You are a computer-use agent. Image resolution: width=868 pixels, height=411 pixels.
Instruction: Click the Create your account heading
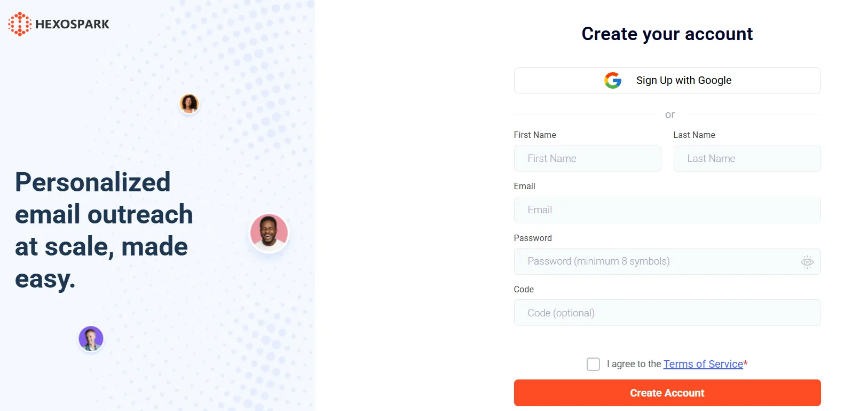tap(667, 34)
